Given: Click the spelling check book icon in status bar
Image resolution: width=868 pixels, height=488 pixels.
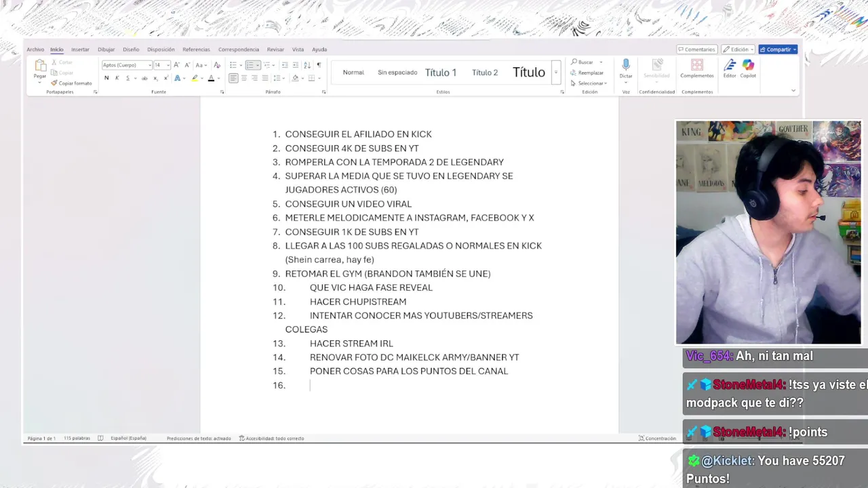Looking at the screenshot, I should click(100, 438).
